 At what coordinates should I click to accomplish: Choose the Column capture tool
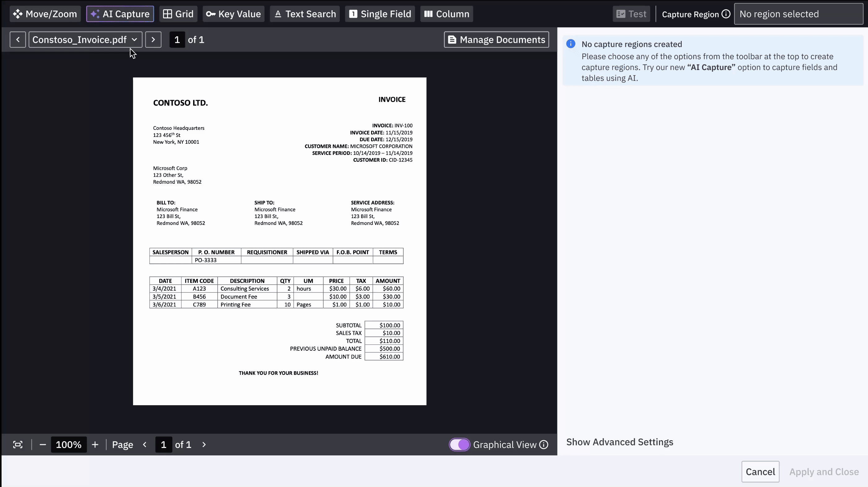[446, 14]
